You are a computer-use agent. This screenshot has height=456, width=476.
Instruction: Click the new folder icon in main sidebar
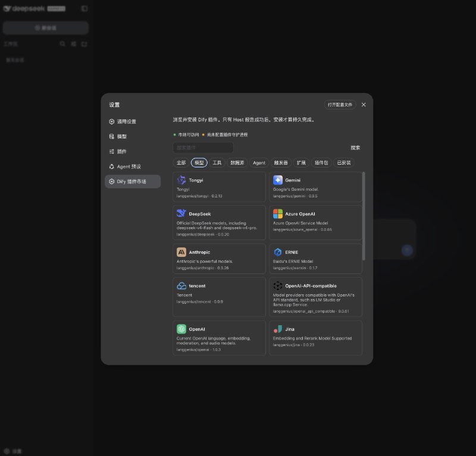[x=84, y=44]
